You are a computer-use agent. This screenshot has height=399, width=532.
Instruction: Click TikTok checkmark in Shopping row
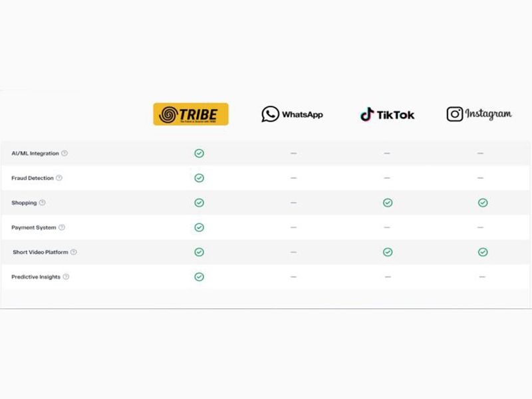(388, 203)
